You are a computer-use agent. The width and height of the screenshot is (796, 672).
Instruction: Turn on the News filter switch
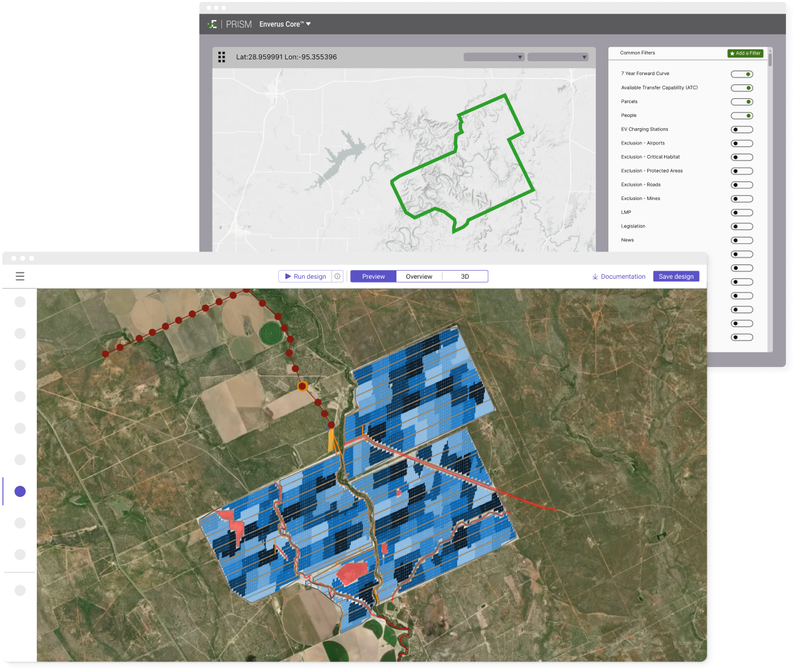pyautogui.click(x=742, y=240)
